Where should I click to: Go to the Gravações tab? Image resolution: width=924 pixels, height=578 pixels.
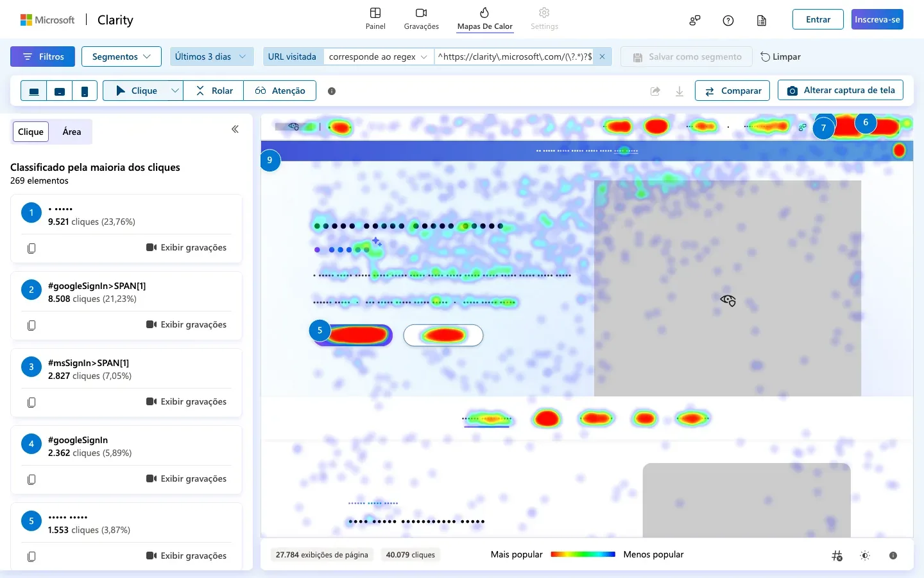pyautogui.click(x=422, y=19)
